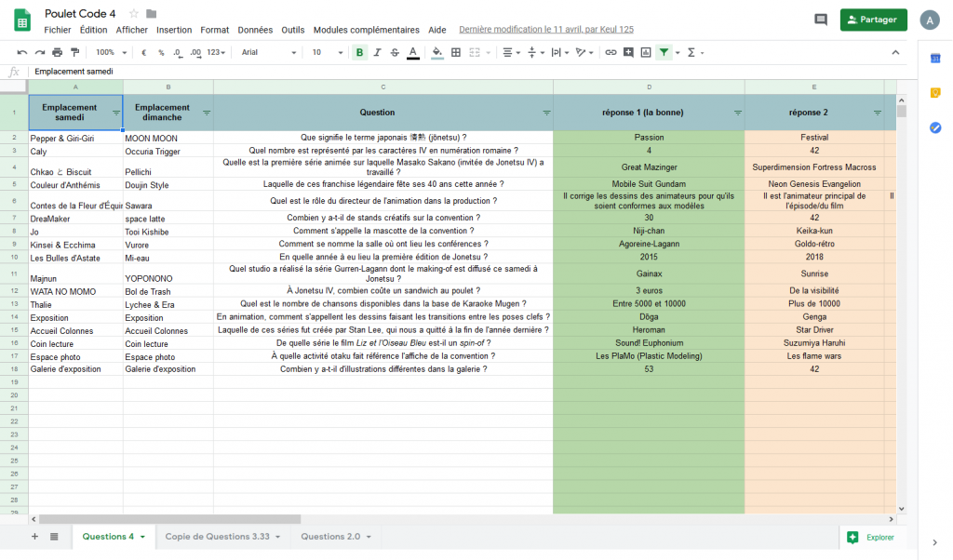953x560 pixels.
Task: Open filter for réponse 2 column
Action: (x=877, y=113)
